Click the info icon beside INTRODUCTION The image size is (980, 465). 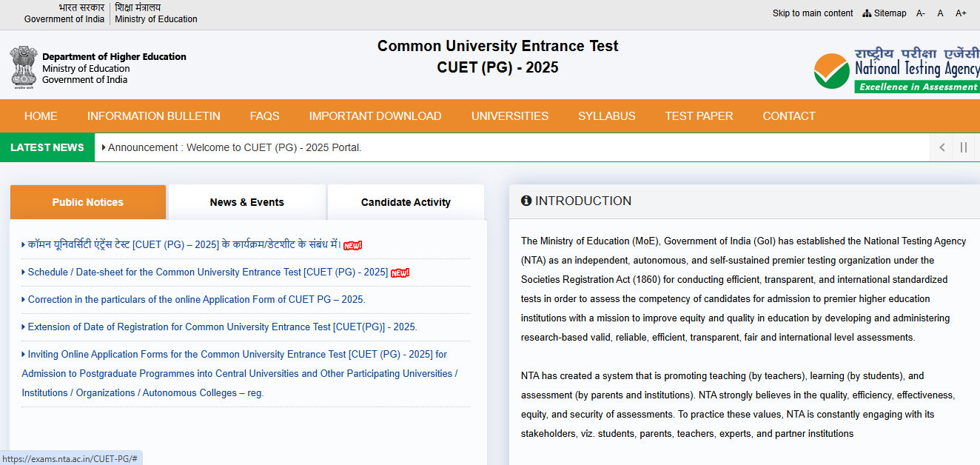click(527, 201)
